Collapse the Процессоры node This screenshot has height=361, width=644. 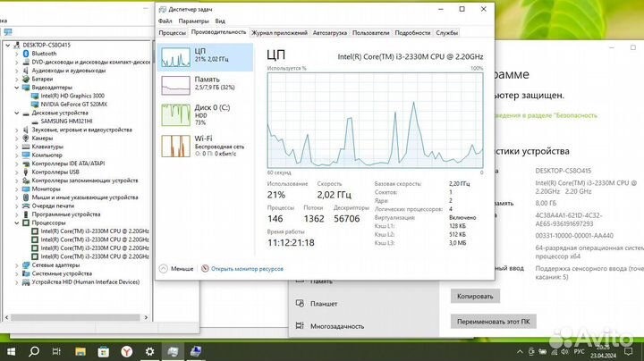pyautogui.click(x=17, y=222)
